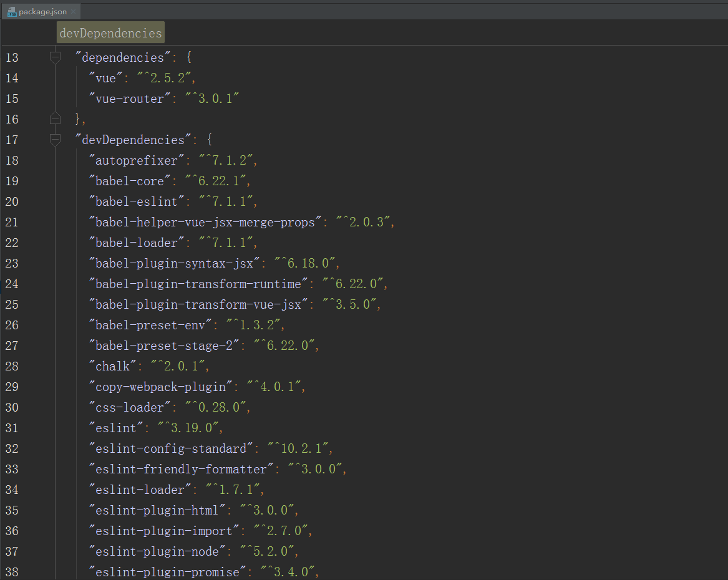
Task: Click the "vue" key on line 14
Action: pyautogui.click(x=106, y=78)
